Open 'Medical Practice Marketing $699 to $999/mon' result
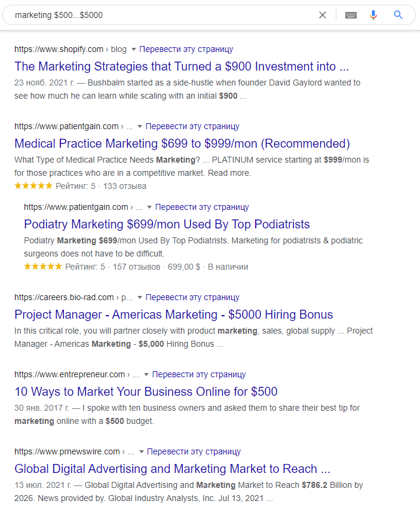The width and height of the screenshot is (420, 510). [182, 143]
